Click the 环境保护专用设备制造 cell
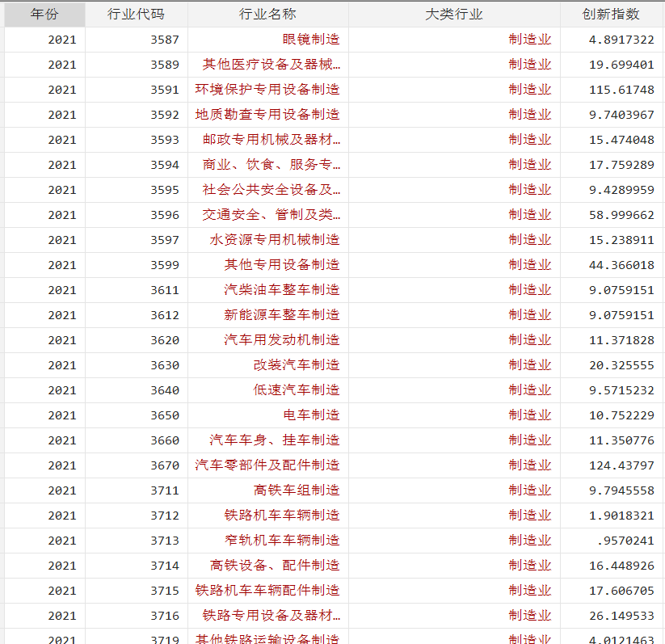The height and width of the screenshot is (644, 665). [x=268, y=90]
